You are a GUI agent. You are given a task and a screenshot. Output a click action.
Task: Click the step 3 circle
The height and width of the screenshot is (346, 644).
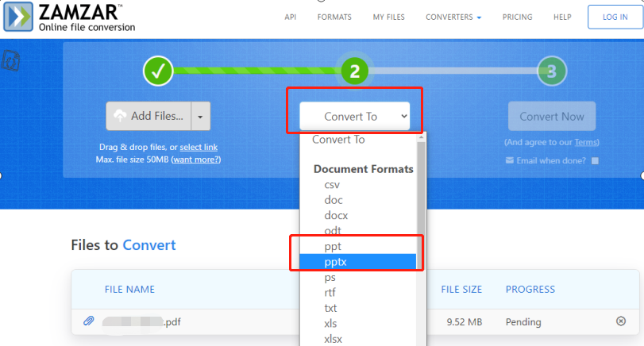click(552, 71)
